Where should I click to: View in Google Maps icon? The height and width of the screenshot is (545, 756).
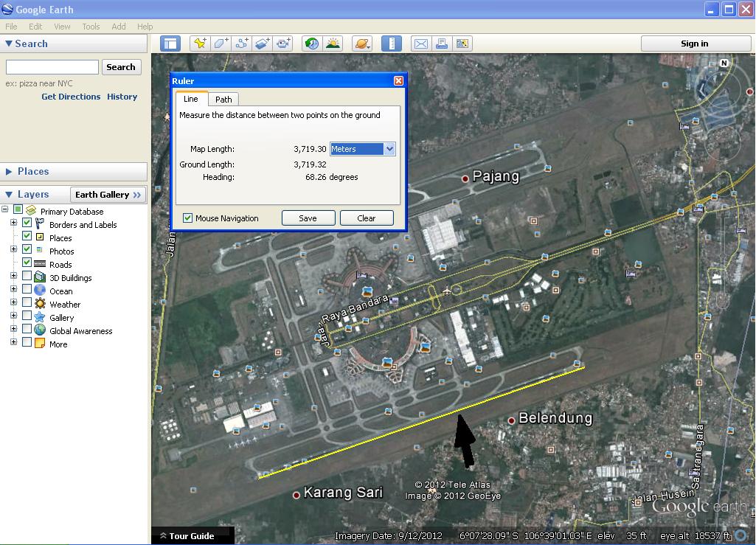[x=462, y=44]
